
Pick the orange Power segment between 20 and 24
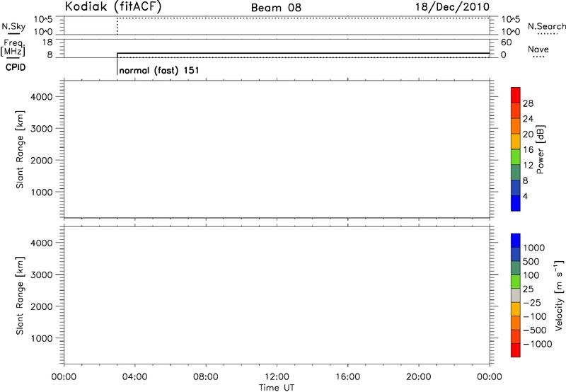point(516,126)
